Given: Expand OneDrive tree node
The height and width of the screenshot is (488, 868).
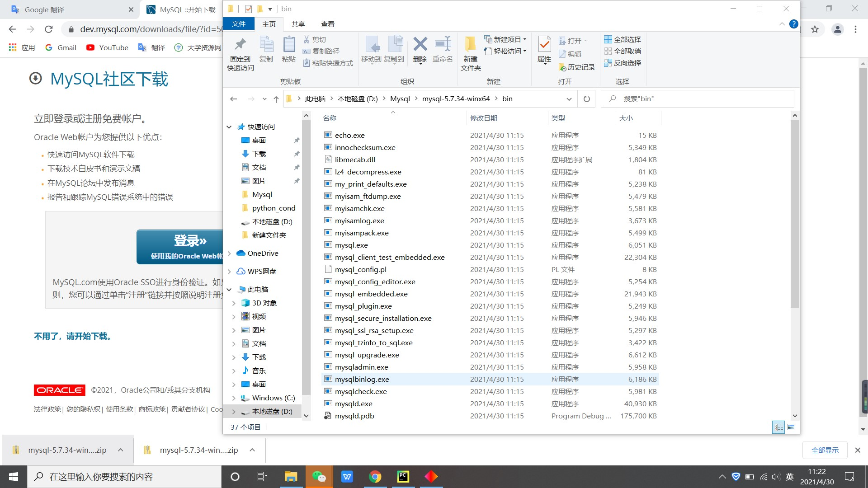Looking at the screenshot, I should [229, 253].
